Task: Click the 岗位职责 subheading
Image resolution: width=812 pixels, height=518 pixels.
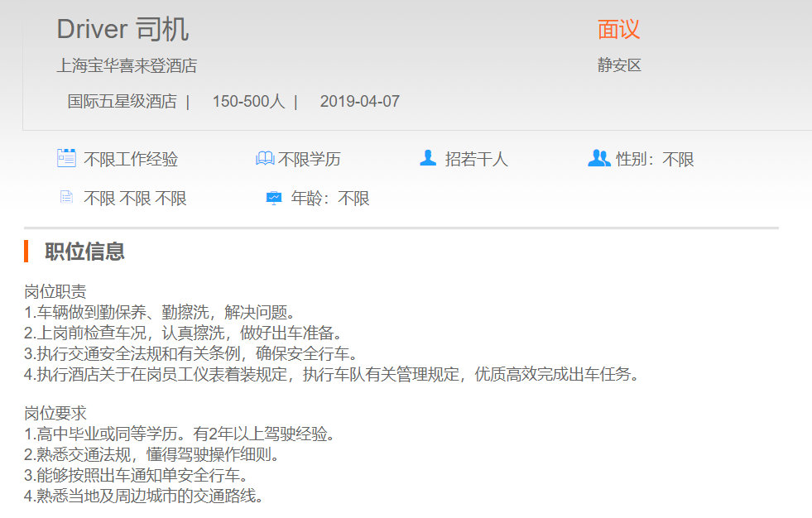Action: tap(55, 292)
